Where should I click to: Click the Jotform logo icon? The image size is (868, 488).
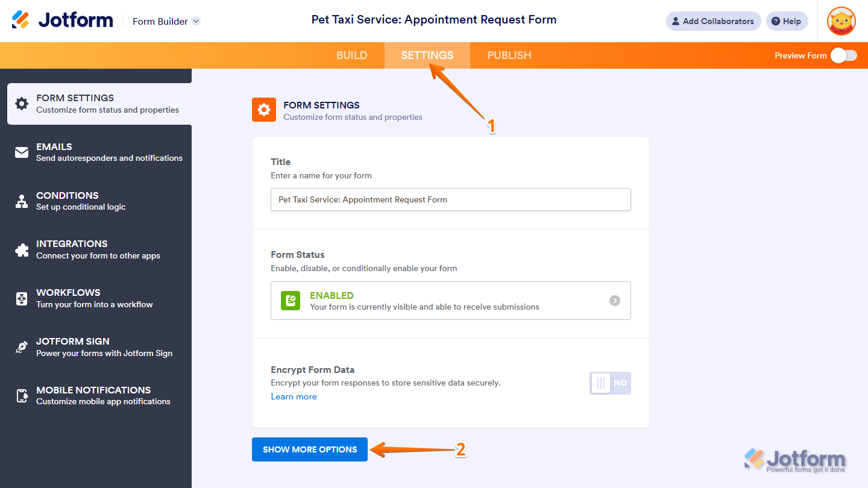[x=20, y=20]
